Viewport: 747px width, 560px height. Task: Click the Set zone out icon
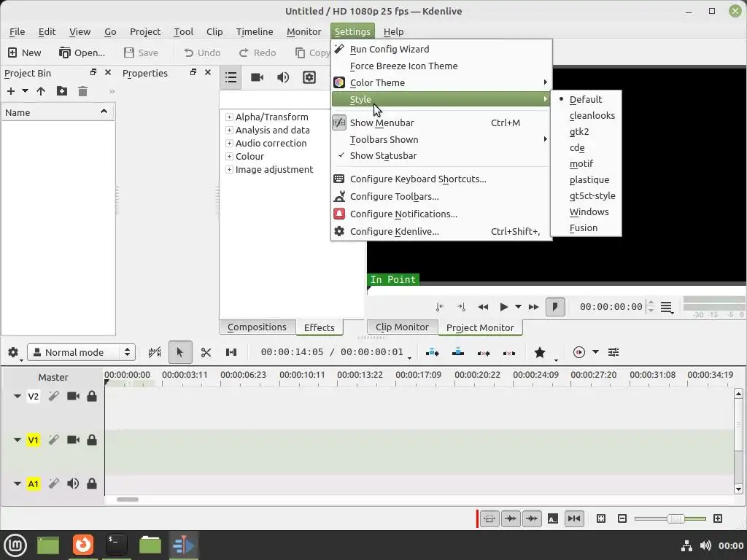click(x=461, y=307)
